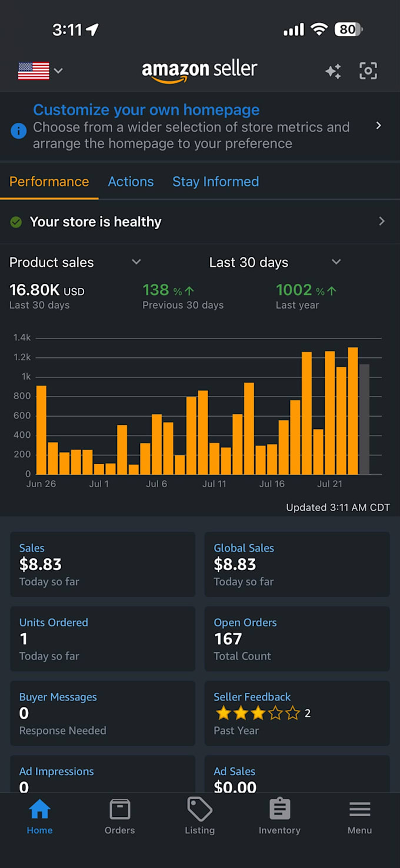
Task: Open the hamburger Menu icon
Action: coord(359,809)
